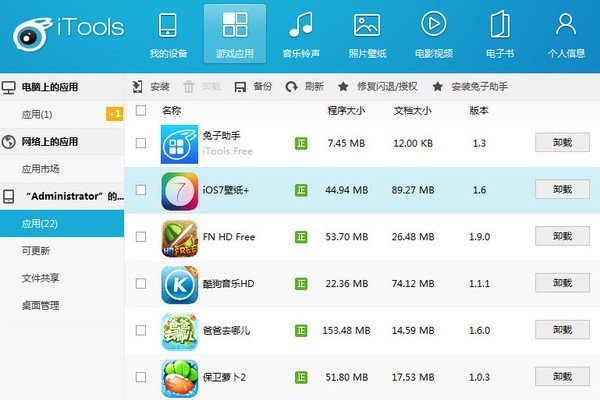Click the 刷新 refresh toolbar button
The width and height of the screenshot is (600, 400).
305,87
